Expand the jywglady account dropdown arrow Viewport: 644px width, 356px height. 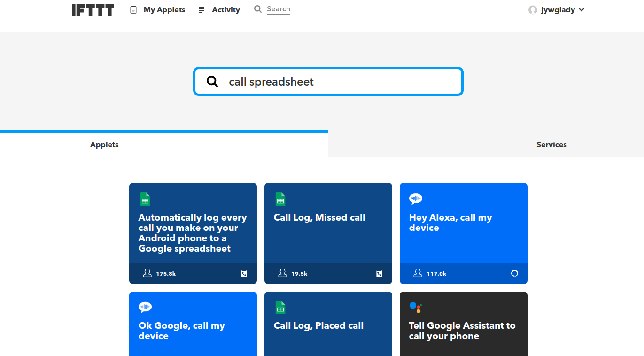tap(582, 10)
